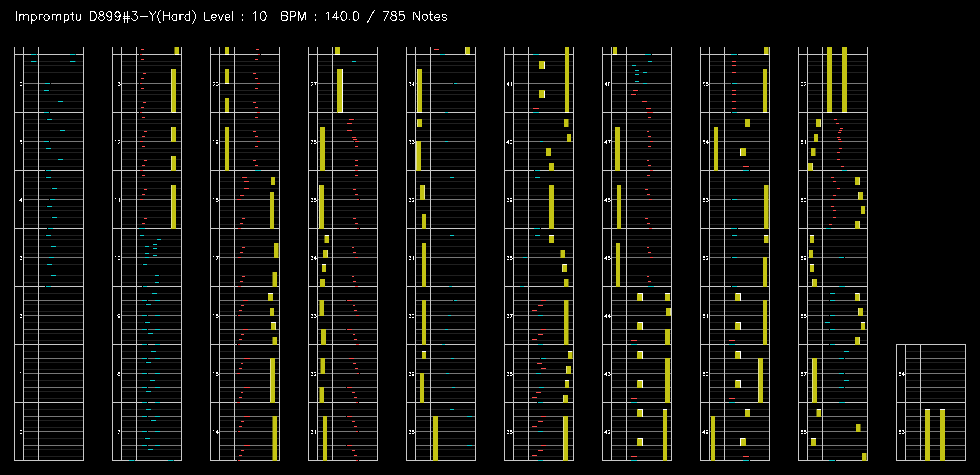This screenshot has height=475, width=980.
Task: Click the song title "Impromptu D899#3-Y(Hard)"
Action: tap(105, 16)
